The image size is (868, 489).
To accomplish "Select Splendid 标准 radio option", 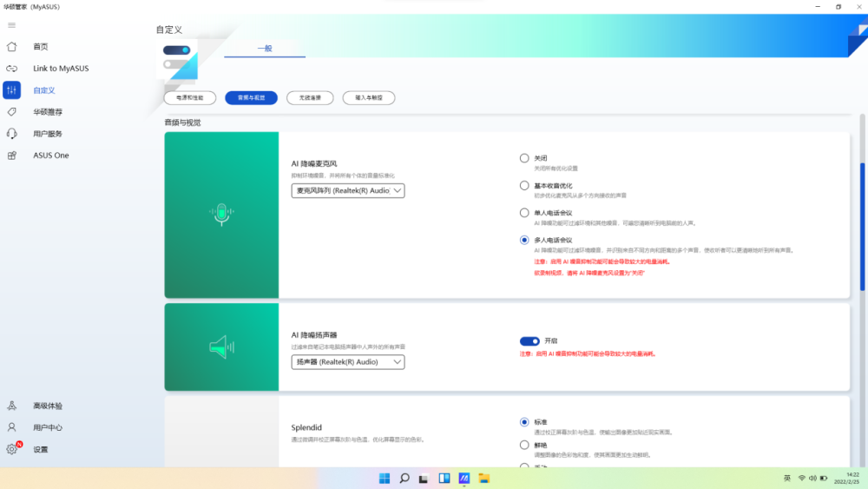I will 524,422.
